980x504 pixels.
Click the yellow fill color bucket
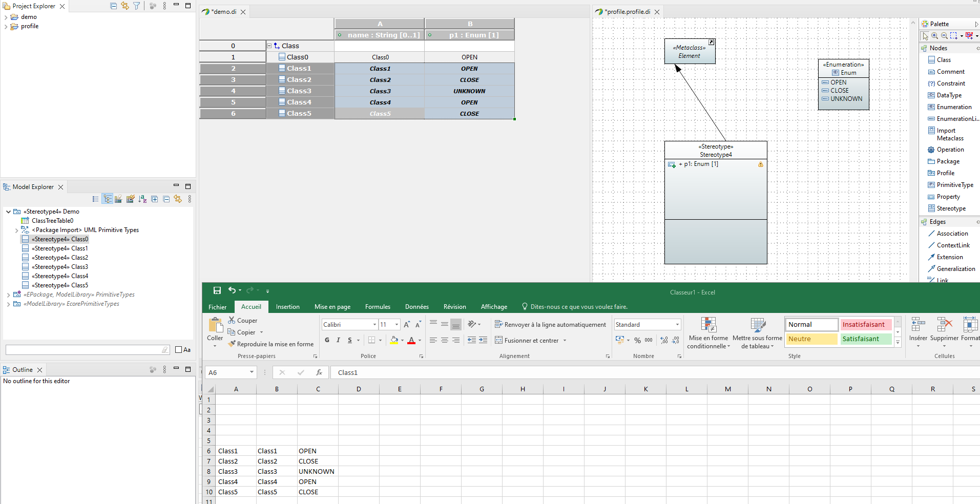click(x=394, y=340)
